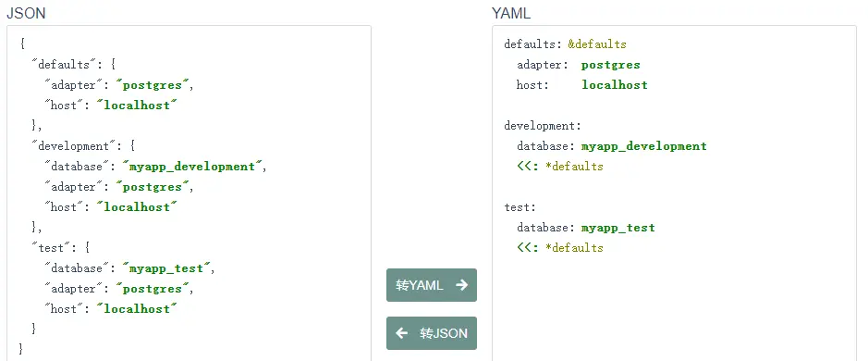868x361 pixels.
Task: Click the 转JSON convert button
Action: pos(432,333)
